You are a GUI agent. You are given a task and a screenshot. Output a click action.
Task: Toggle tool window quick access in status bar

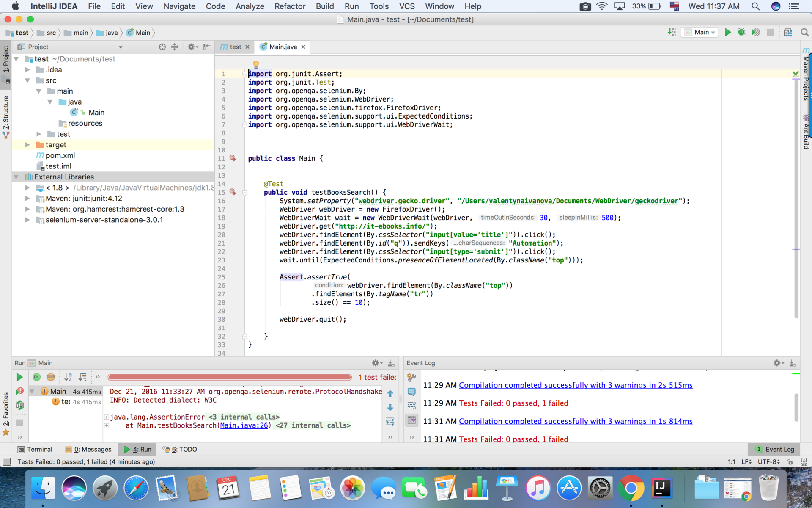[x=7, y=461]
